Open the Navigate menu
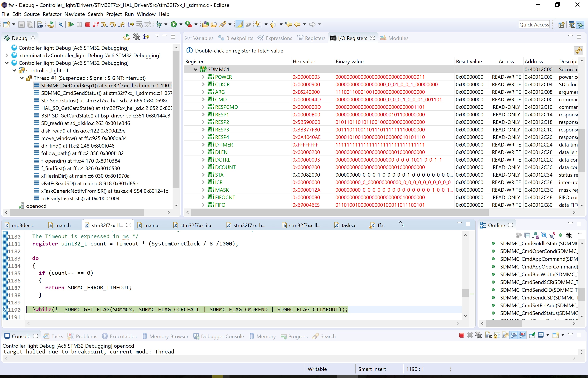The width and height of the screenshot is (588, 378). 75,14
